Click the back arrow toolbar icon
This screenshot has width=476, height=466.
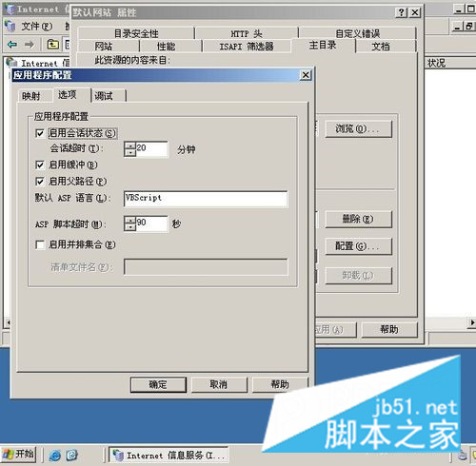[x=12, y=44]
